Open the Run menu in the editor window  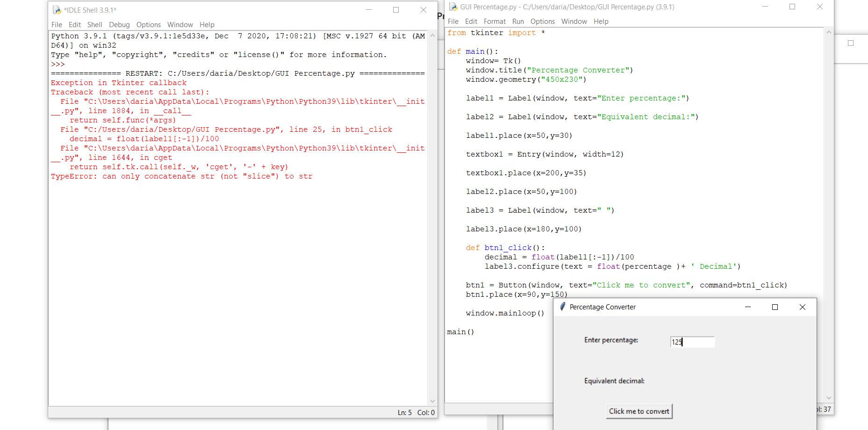click(x=518, y=21)
